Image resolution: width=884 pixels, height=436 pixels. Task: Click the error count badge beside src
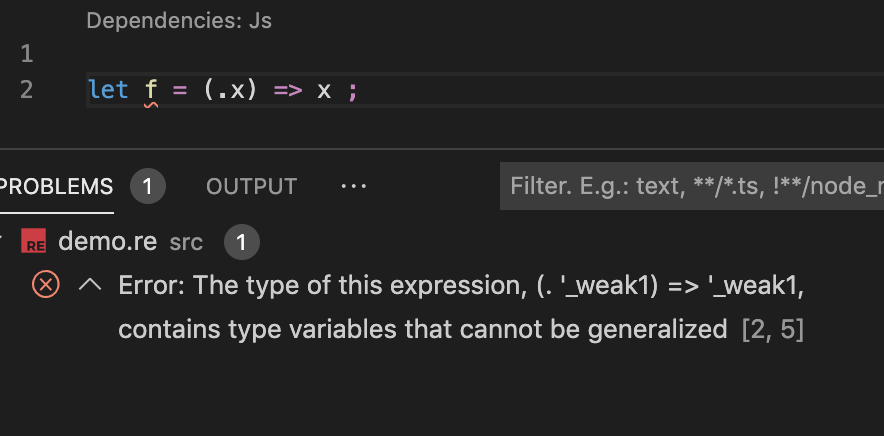pos(242,241)
